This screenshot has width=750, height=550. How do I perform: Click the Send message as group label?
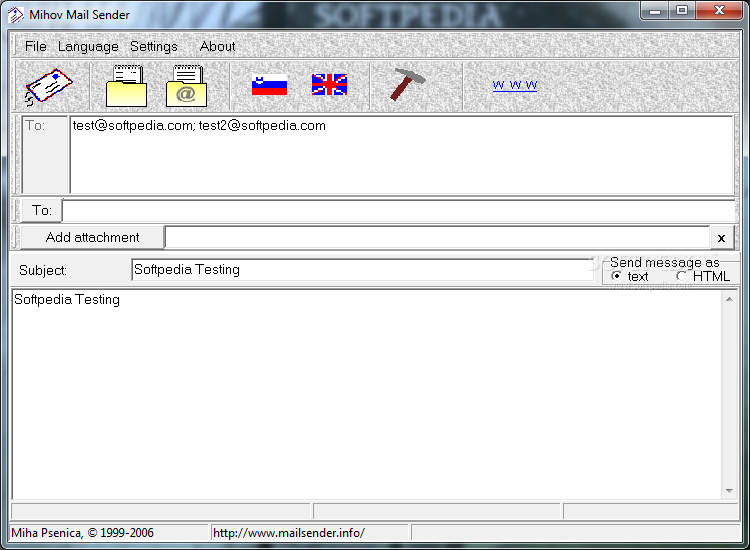[x=664, y=262]
